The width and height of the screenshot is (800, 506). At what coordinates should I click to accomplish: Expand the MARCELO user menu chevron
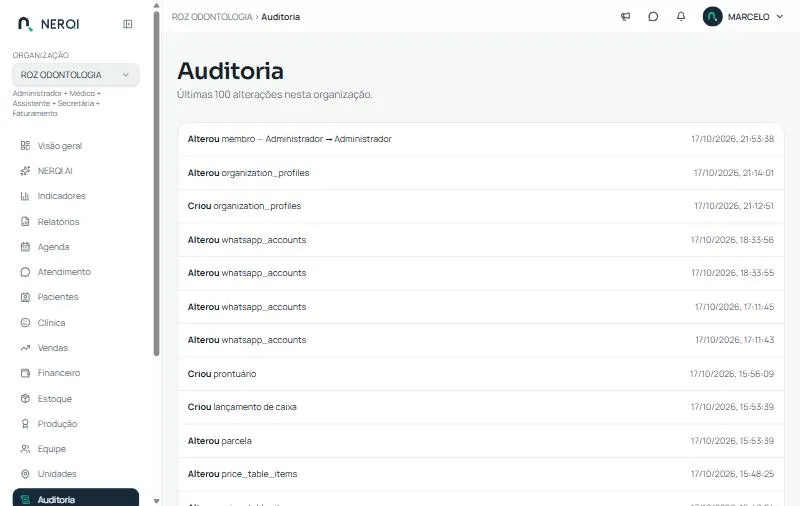pos(780,16)
